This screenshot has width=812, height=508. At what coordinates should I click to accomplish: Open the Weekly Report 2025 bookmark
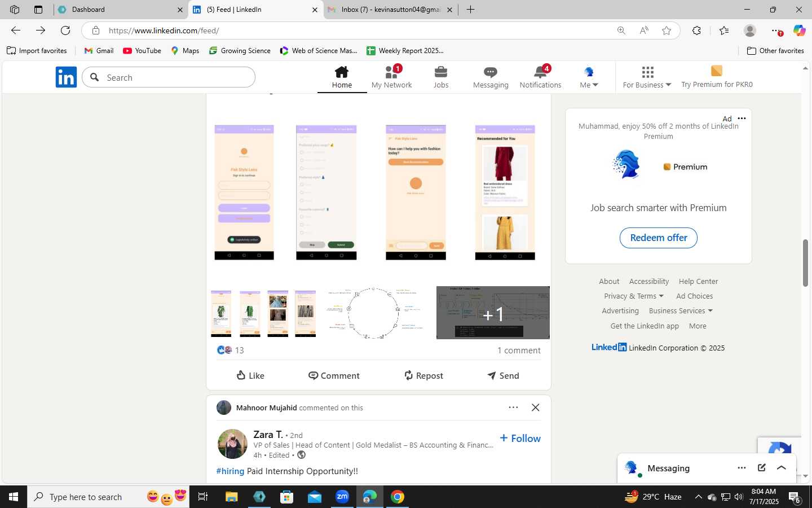coord(405,51)
